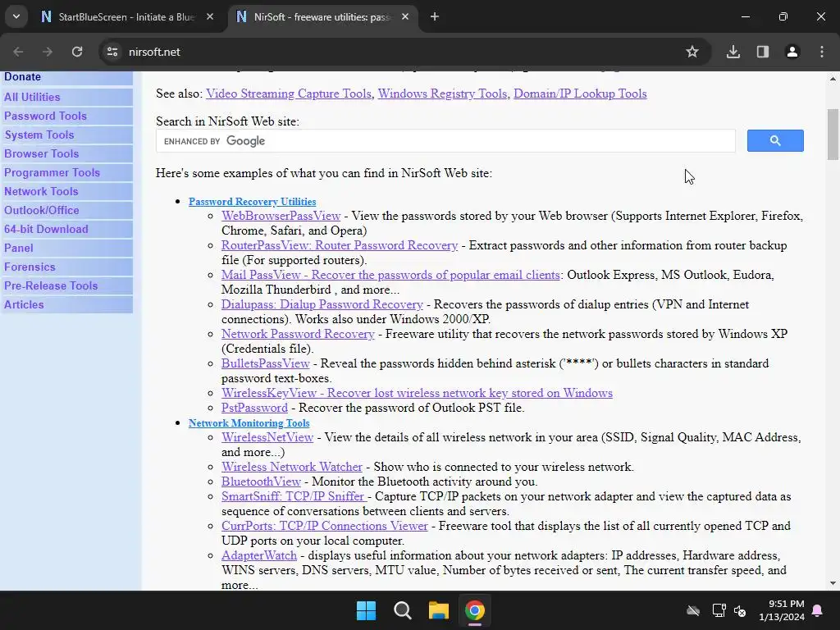The width and height of the screenshot is (840, 630).
Task: Open Network Tools sidebar item
Action: pos(41,191)
